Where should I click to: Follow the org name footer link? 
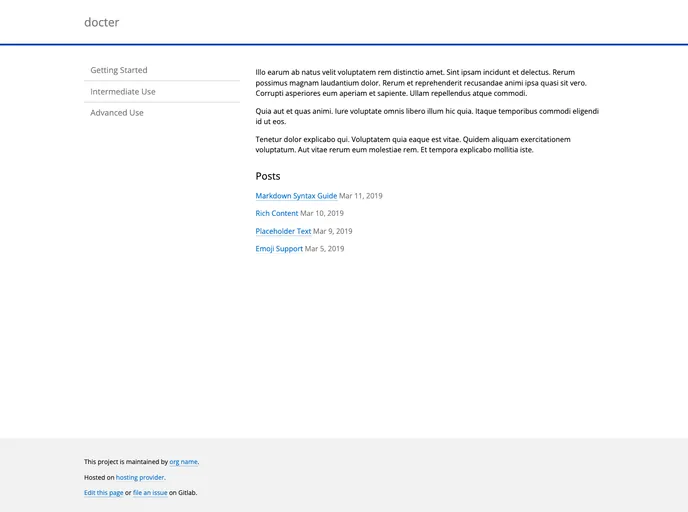183,462
